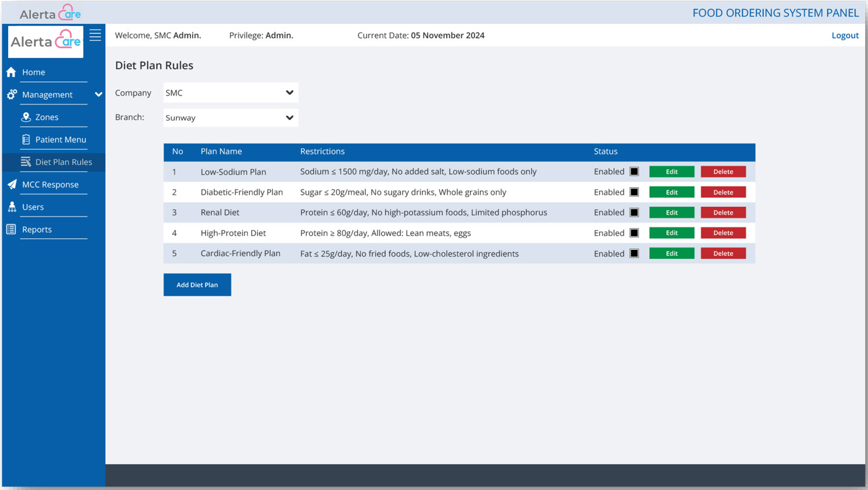The image size is (868, 490).
Task: Click the Home house icon in sidebar
Action: (x=11, y=72)
